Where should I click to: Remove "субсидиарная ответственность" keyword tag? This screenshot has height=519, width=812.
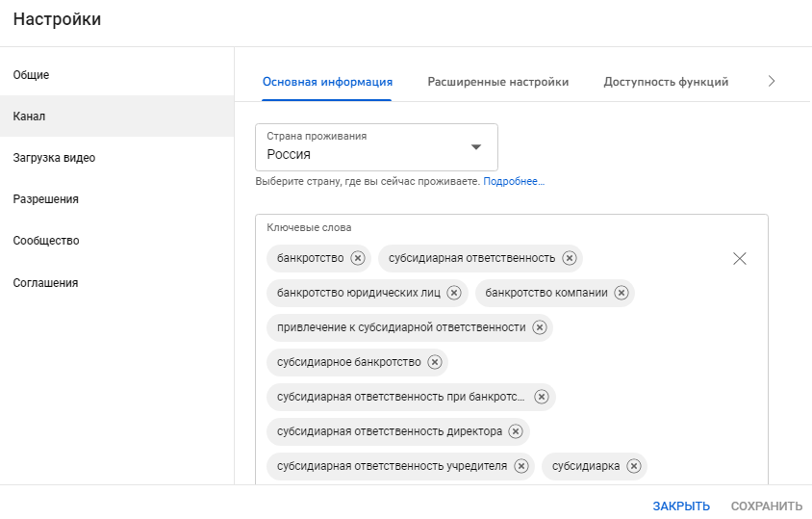pyautogui.click(x=570, y=258)
